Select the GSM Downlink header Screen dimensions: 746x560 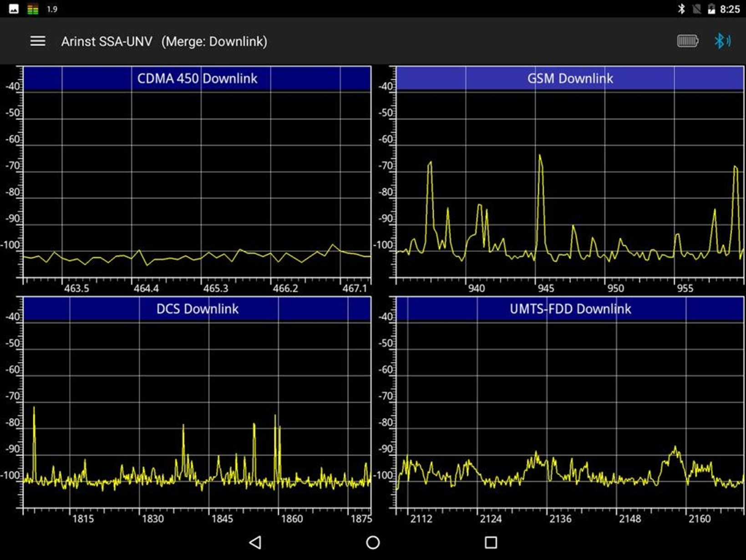click(570, 79)
